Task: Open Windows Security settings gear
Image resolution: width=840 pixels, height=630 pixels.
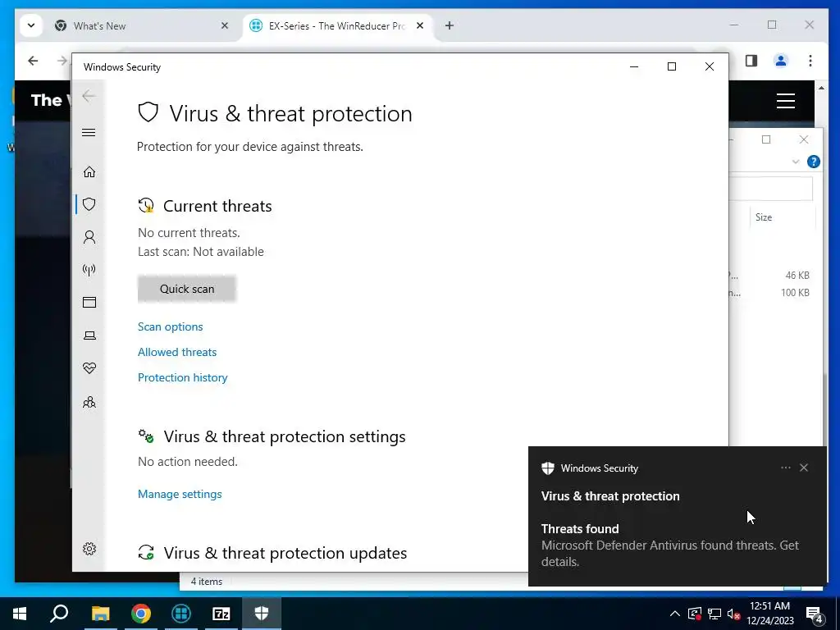Action: [89, 549]
